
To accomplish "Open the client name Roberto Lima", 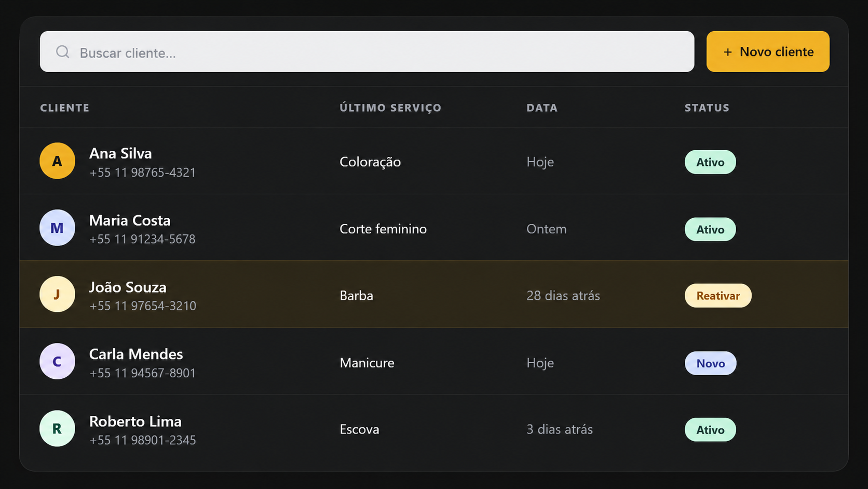I will pos(135,421).
